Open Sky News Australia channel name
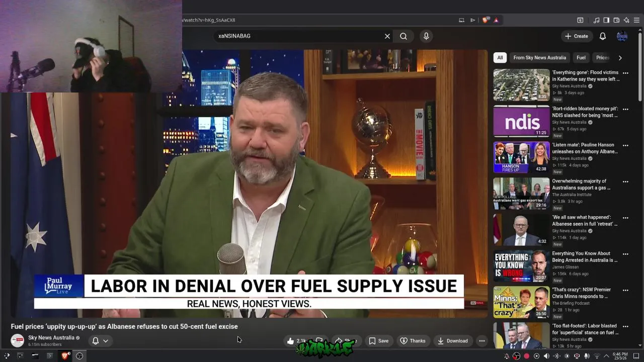The width and height of the screenshot is (644, 362). 51,338
